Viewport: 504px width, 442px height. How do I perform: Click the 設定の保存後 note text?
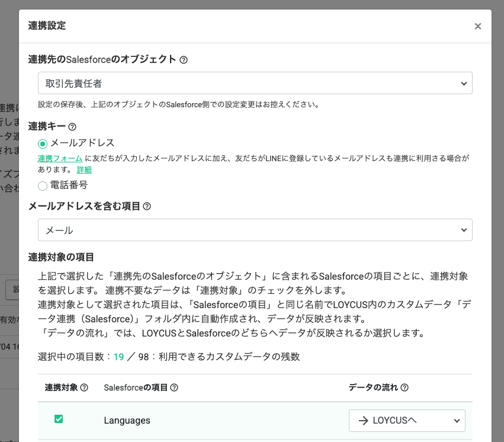(x=179, y=104)
